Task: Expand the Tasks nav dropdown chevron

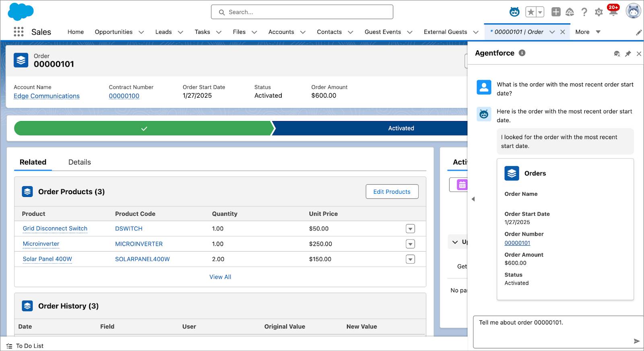Action: (x=219, y=32)
